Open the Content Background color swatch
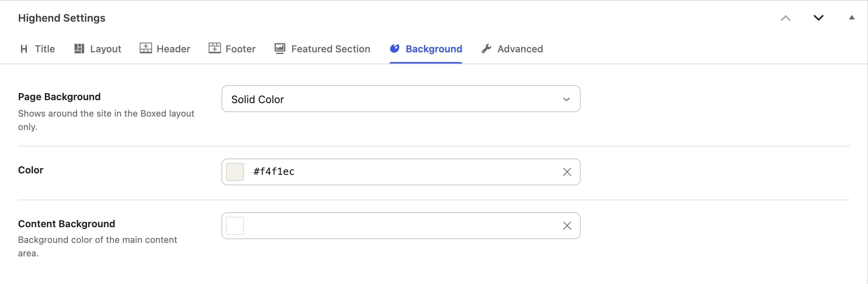 (x=235, y=226)
